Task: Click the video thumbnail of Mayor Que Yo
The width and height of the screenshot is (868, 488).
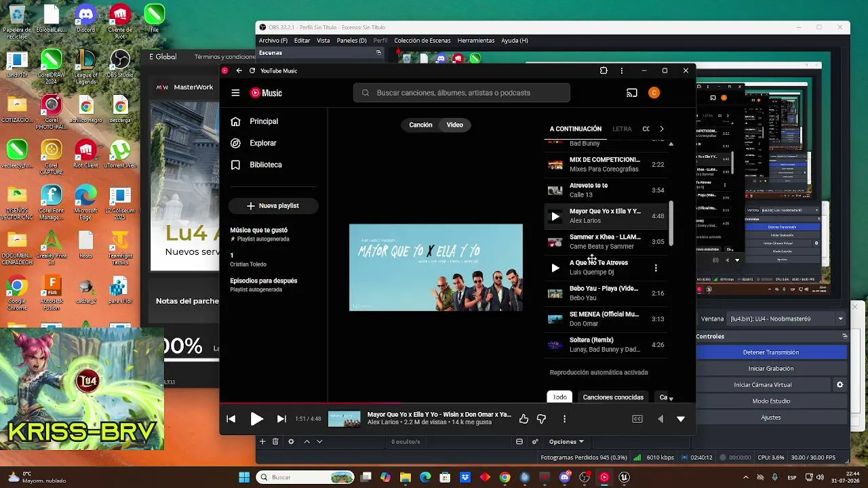Action: click(x=436, y=268)
